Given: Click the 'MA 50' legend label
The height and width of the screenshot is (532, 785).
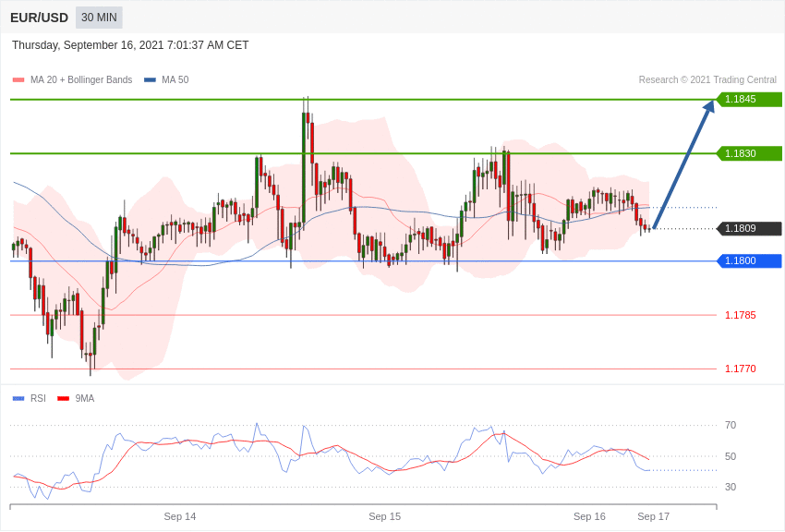Looking at the screenshot, I should (175, 79).
